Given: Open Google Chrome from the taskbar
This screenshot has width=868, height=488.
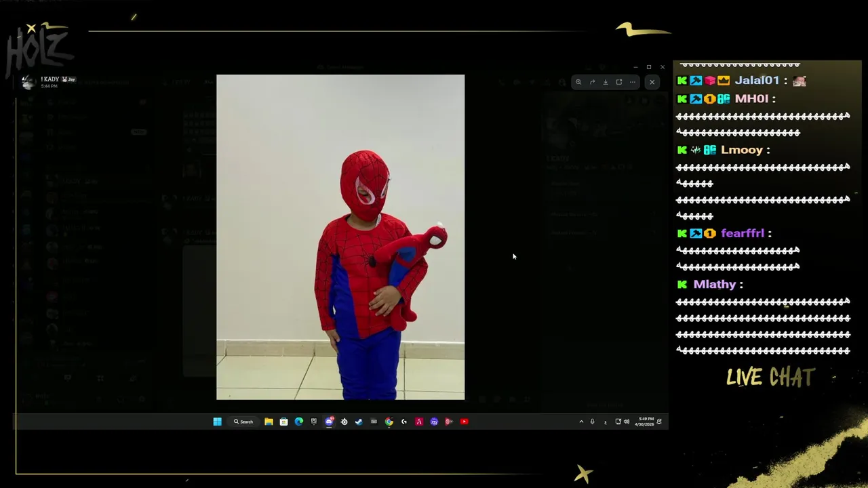Looking at the screenshot, I should 389,422.
